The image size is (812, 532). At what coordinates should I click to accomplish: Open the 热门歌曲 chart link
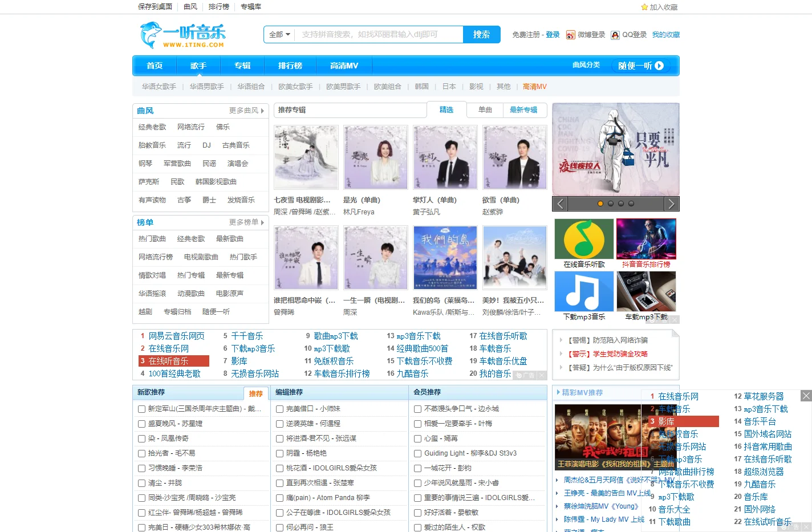(x=152, y=239)
